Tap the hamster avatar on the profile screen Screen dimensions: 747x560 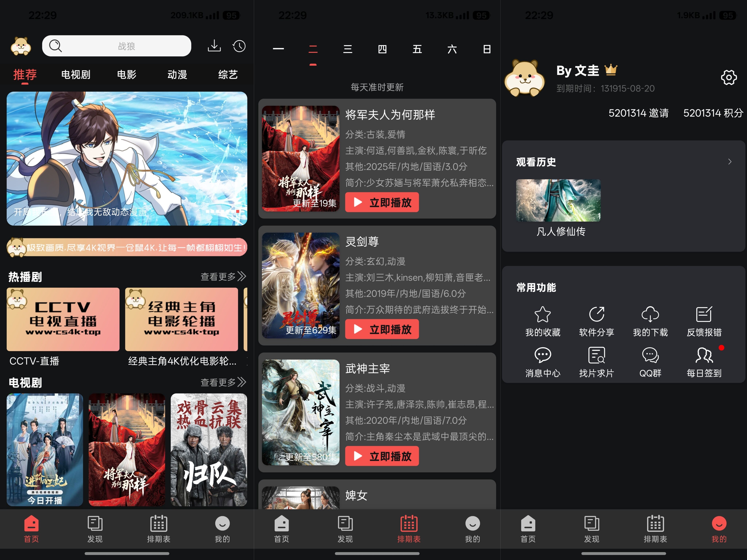[525, 78]
